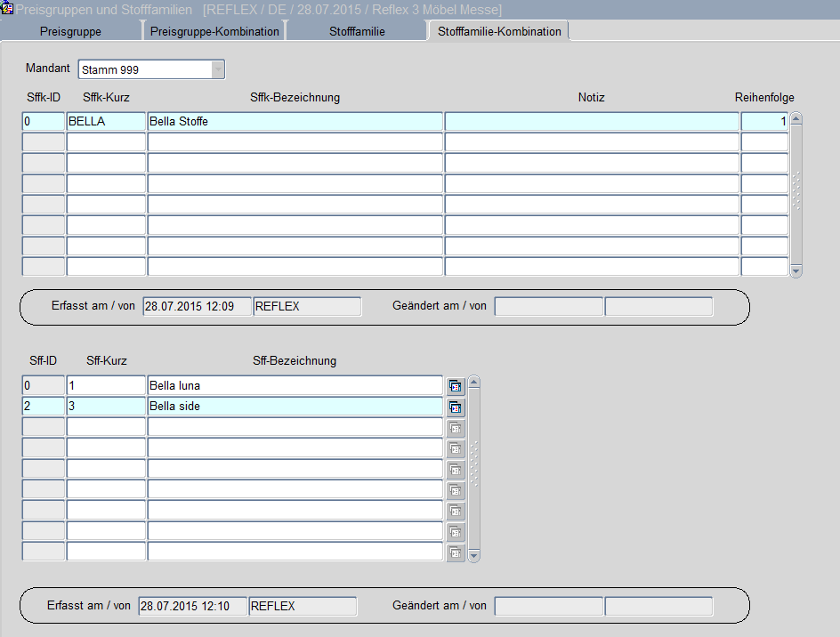The image size is (840, 637).
Task: Open the Preisgruppe-Kombination tab
Action: [214, 31]
